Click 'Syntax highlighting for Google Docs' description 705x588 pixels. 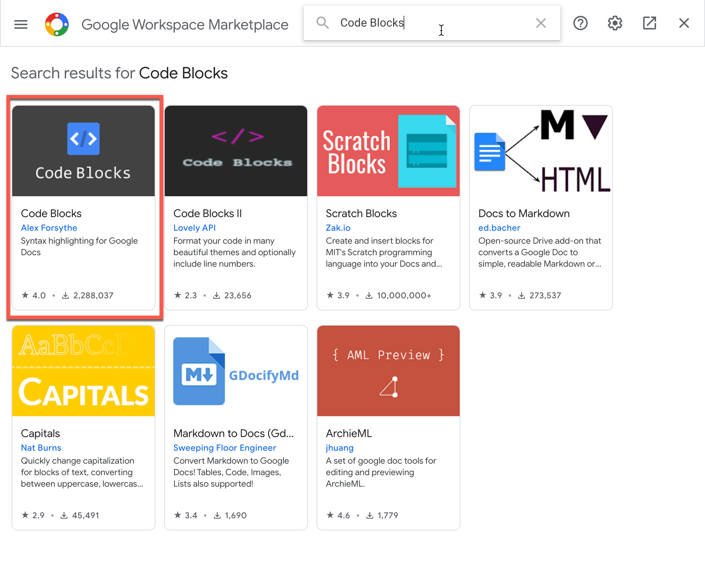point(79,247)
